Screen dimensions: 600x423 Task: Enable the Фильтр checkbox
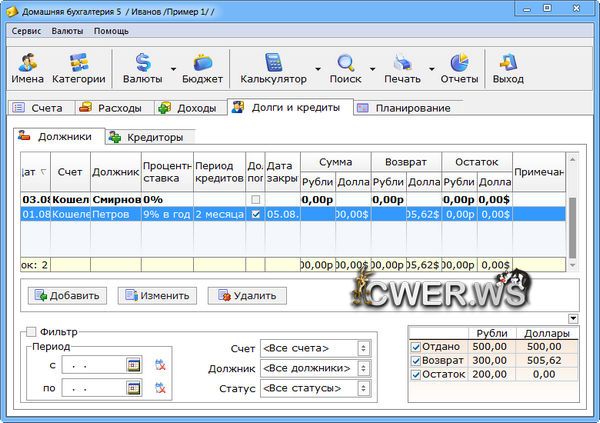[x=31, y=332]
